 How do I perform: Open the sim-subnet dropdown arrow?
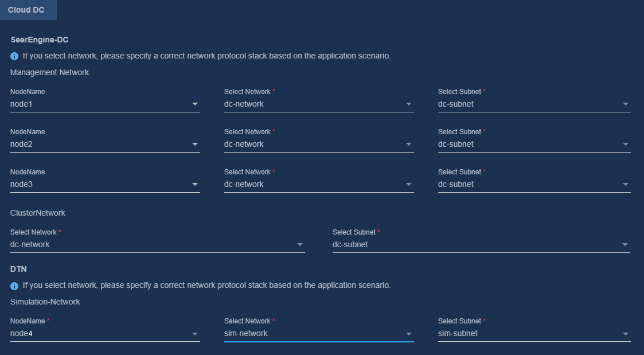(626, 334)
